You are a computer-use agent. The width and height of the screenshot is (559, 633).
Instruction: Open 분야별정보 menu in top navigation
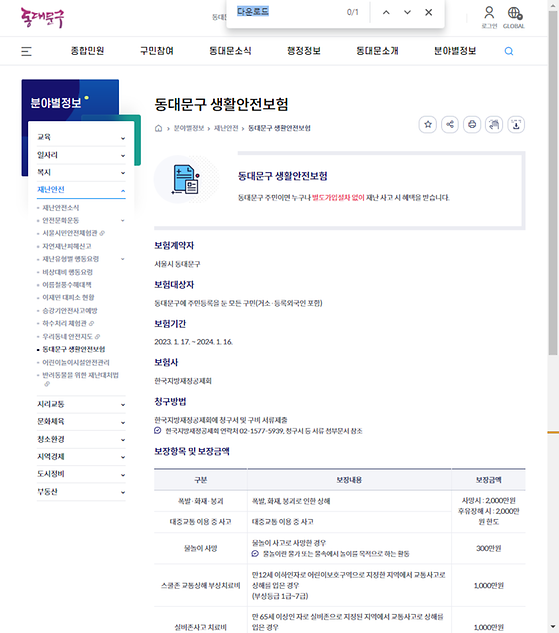point(455,51)
